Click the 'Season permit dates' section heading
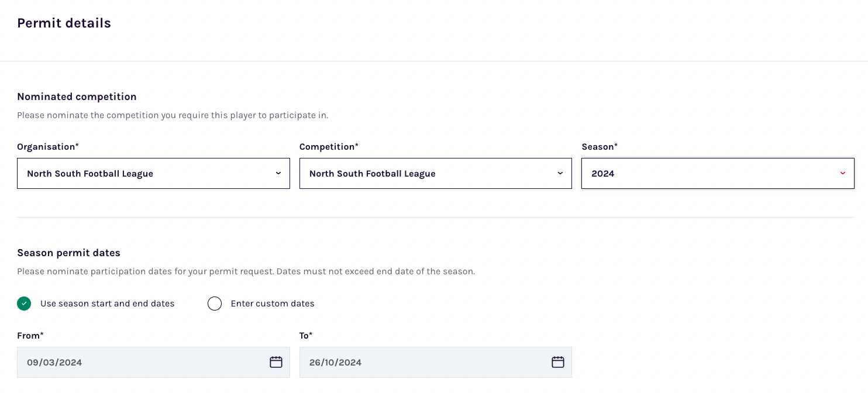Image resolution: width=868 pixels, height=393 pixels. (x=68, y=253)
